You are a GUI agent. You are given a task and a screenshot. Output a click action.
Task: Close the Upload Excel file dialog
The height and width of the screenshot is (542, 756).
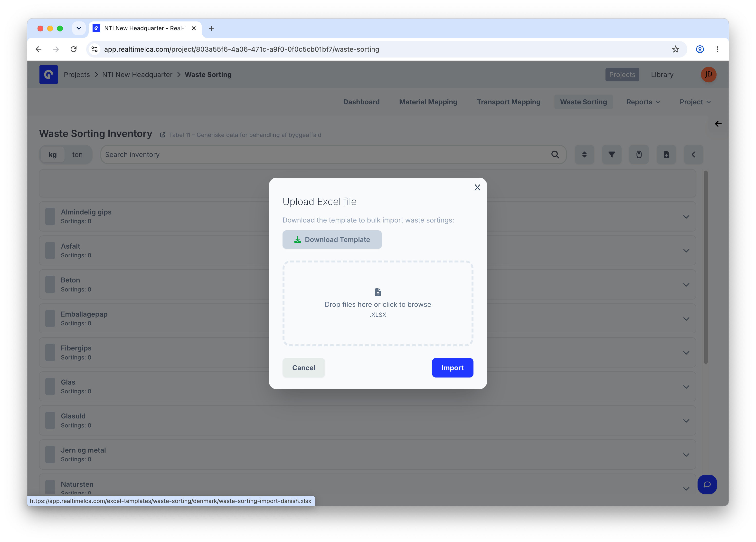[x=477, y=187]
